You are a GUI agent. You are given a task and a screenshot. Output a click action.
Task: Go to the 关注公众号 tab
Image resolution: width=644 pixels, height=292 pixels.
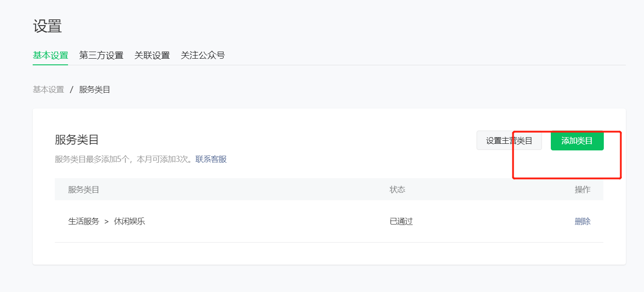[x=203, y=56]
